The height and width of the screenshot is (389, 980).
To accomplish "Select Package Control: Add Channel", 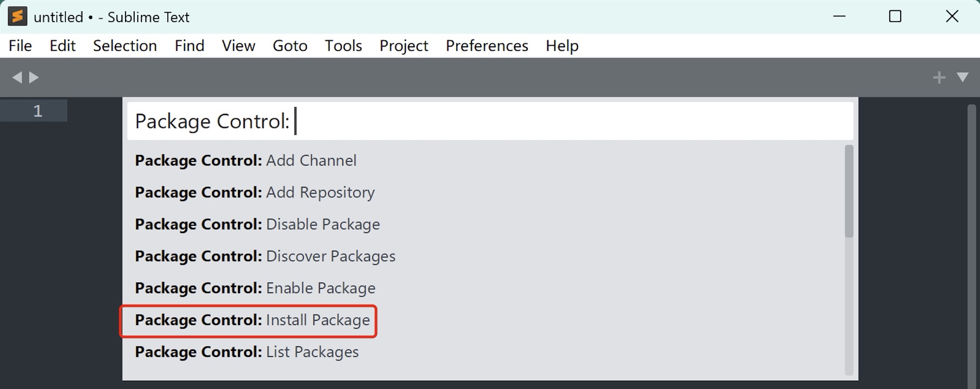I will pyautogui.click(x=483, y=160).
